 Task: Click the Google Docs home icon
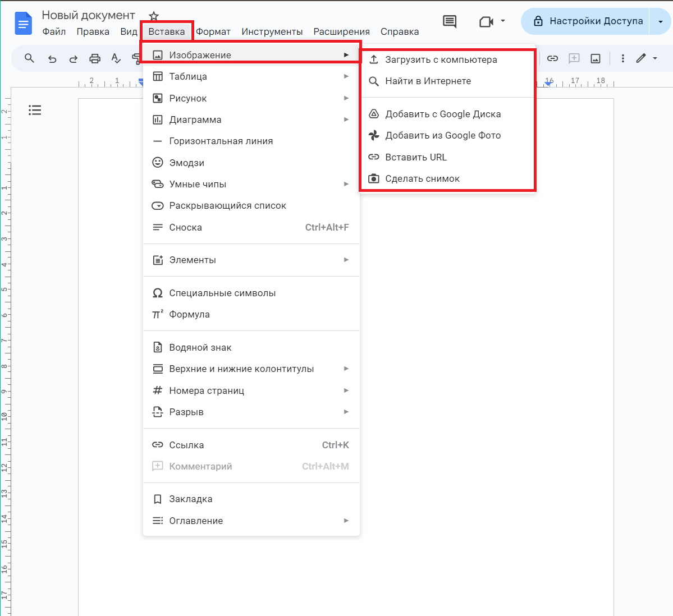pyautogui.click(x=23, y=24)
